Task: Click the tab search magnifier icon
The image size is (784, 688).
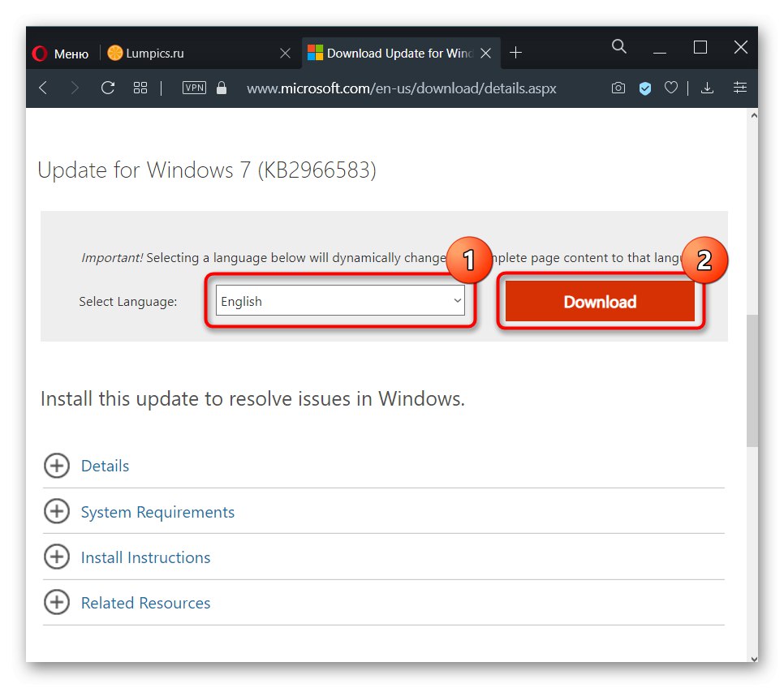Action: 618,47
